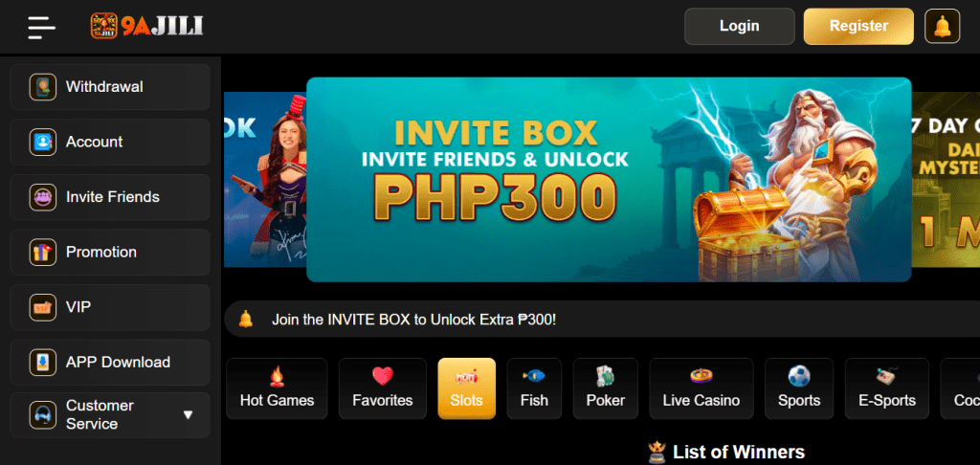The width and height of the screenshot is (980, 465).
Task: Open the Poker category tab
Action: [x=606, y=388]
